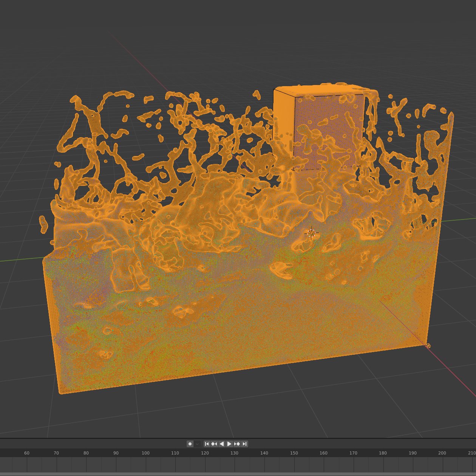Click frame 180 on the timeline ruler
The image size is (476, 476).
(383, 453)
